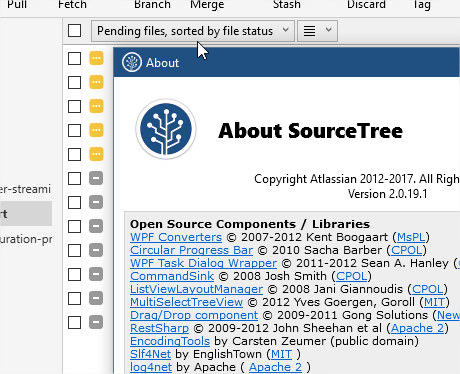
Task: Check the second yellow modified file checkbox
Action: (74, 82)
